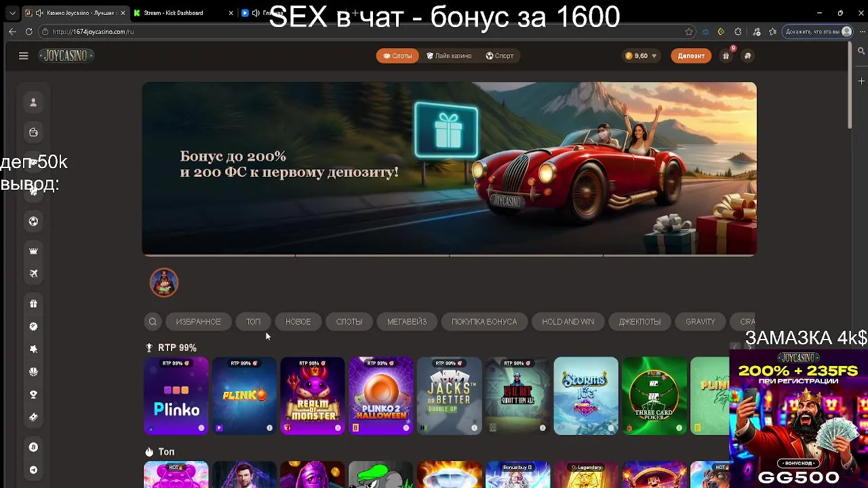The width and height of the screenshot is (868, 488).
Task: Close the Joycasino browser tab
Action: 123,13
